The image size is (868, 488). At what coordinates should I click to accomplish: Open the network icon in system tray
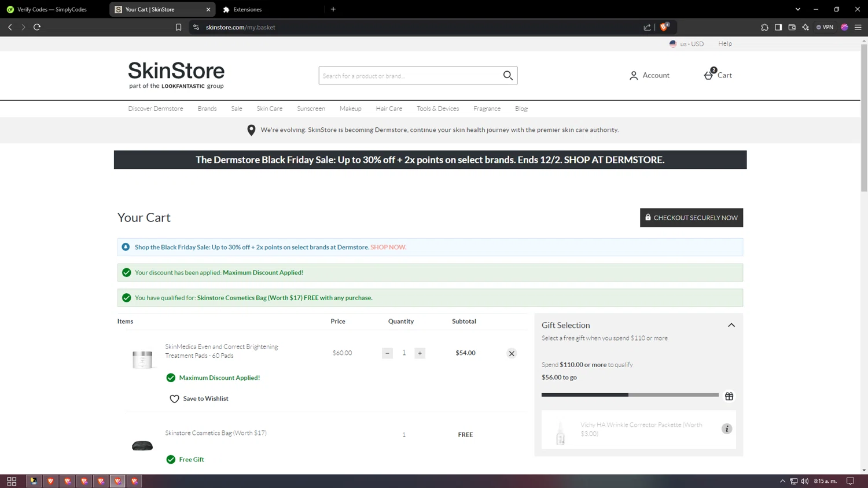794,481
